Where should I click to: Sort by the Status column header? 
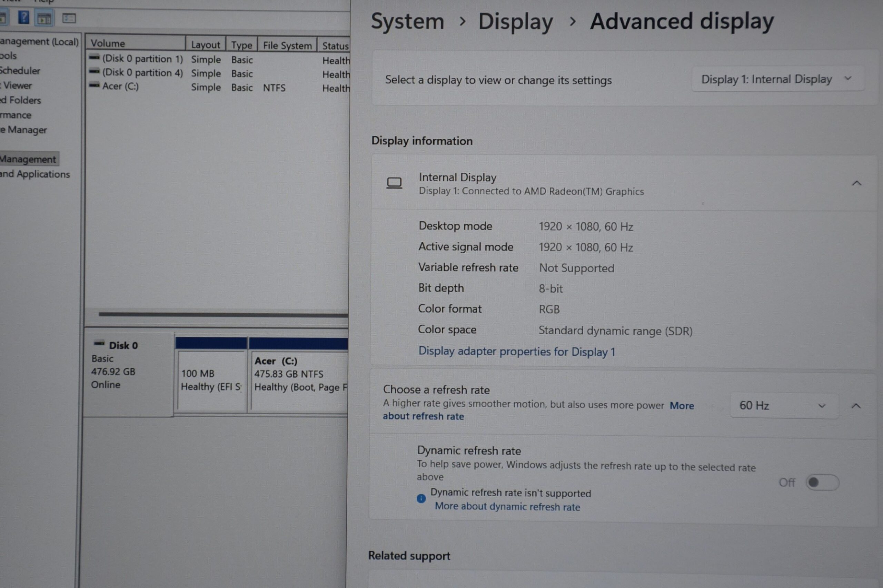coord(334,46)
